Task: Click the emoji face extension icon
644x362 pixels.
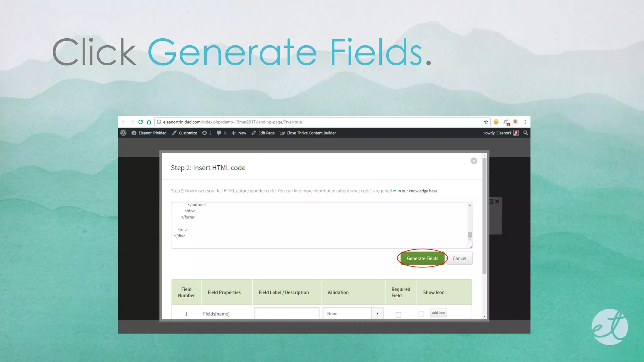Action: pyautogui.click(x=496, y=122)
